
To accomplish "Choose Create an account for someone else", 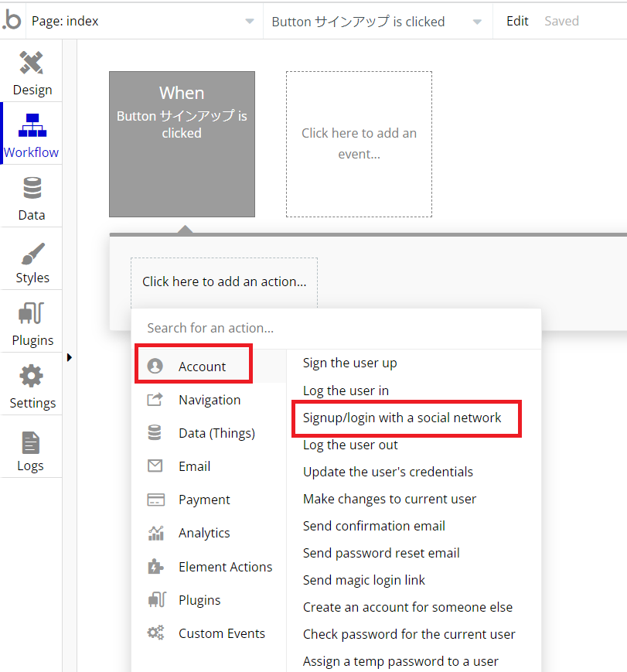I will tap(407, 607).
